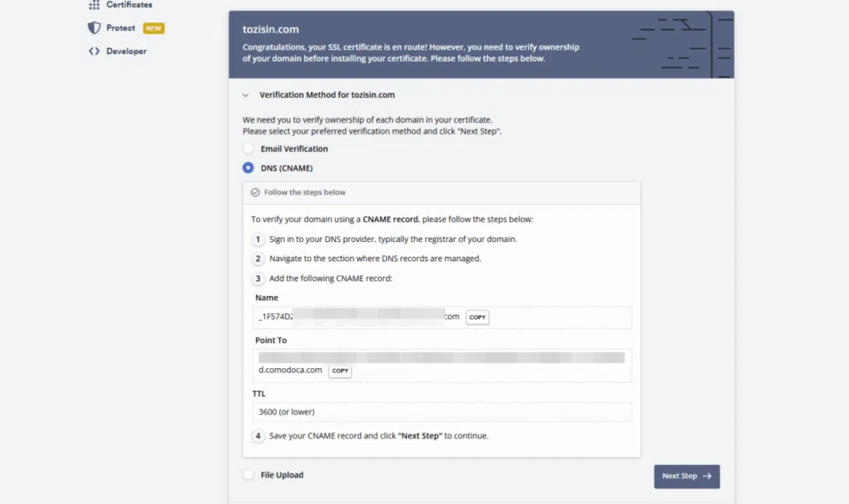Viewport: 849px width, 504px height.
Task: Copy the CNAME Name value
Action: (x=477, y=317)
